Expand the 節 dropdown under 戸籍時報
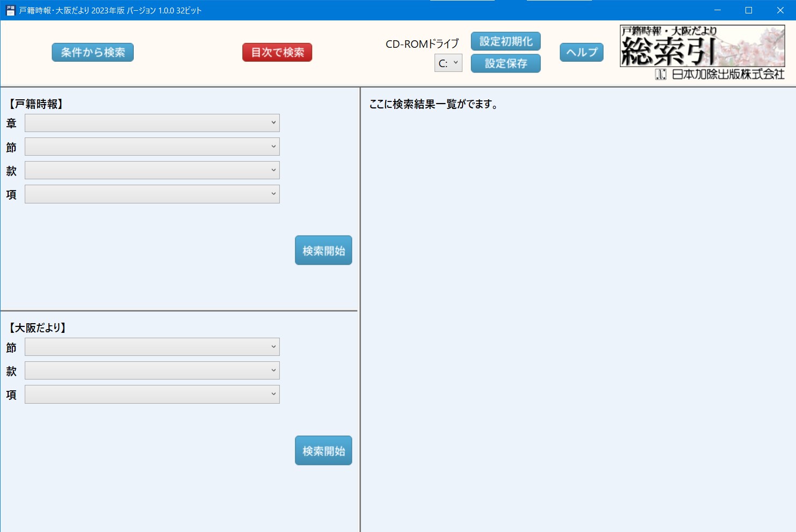The width and height of the screenshot is (796, 532). 152,147
